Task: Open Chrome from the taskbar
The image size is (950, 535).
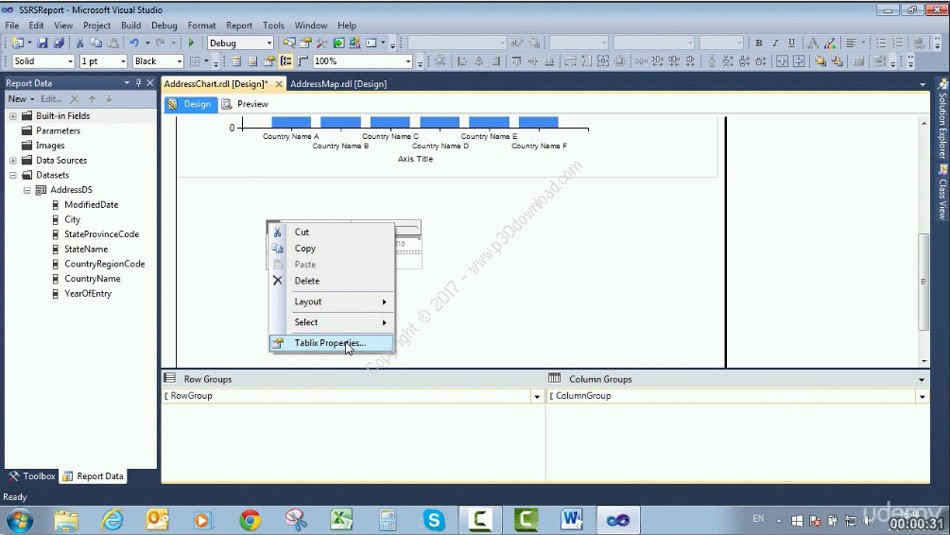Action: point(250,520)
